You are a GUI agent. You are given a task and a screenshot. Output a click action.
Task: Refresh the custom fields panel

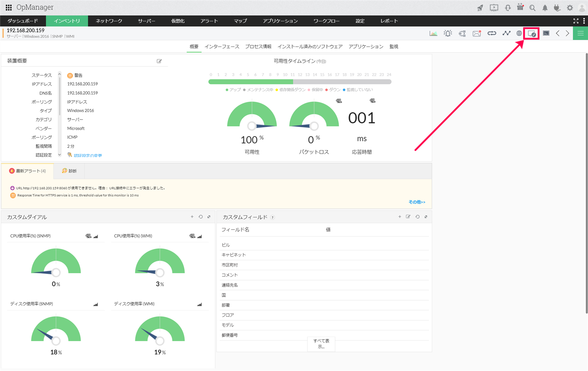(418, 217)
